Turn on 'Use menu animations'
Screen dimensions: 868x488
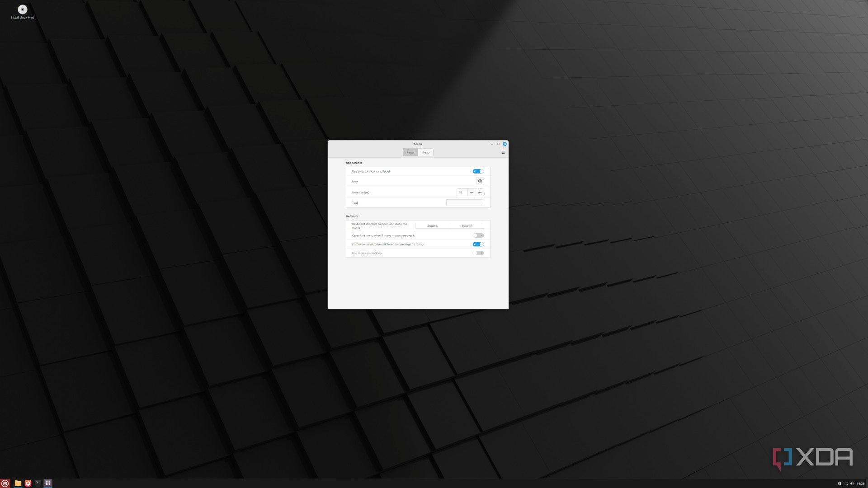coord(478,253)
